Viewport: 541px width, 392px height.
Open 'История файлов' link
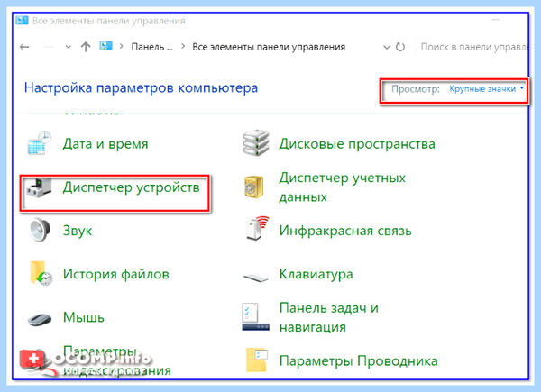[116, 274]
